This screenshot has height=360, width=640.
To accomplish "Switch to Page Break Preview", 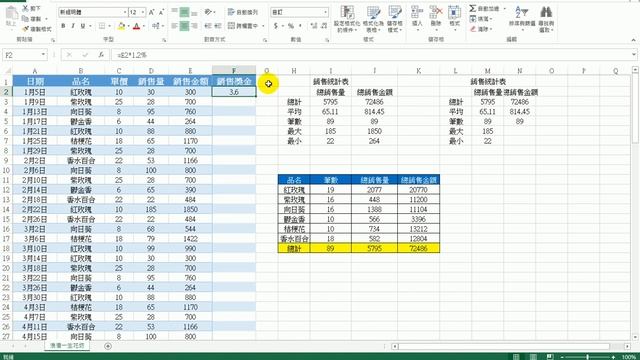I will (x=550, y=357).
